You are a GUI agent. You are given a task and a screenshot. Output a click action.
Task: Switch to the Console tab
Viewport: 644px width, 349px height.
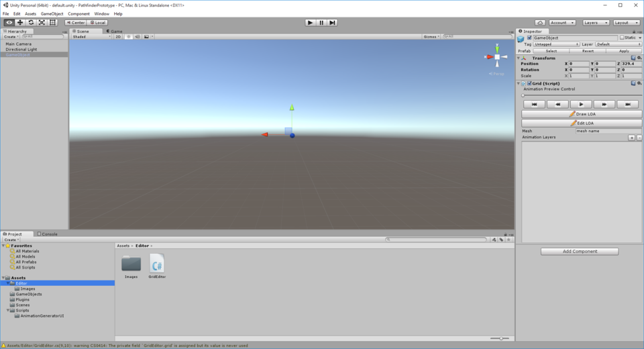[x=48, y=234]
